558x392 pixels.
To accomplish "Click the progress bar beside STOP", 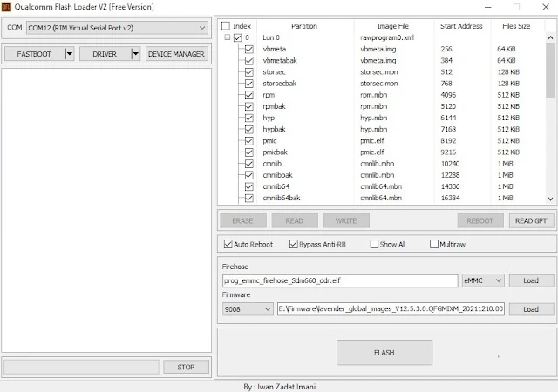I will coord(81,367).
